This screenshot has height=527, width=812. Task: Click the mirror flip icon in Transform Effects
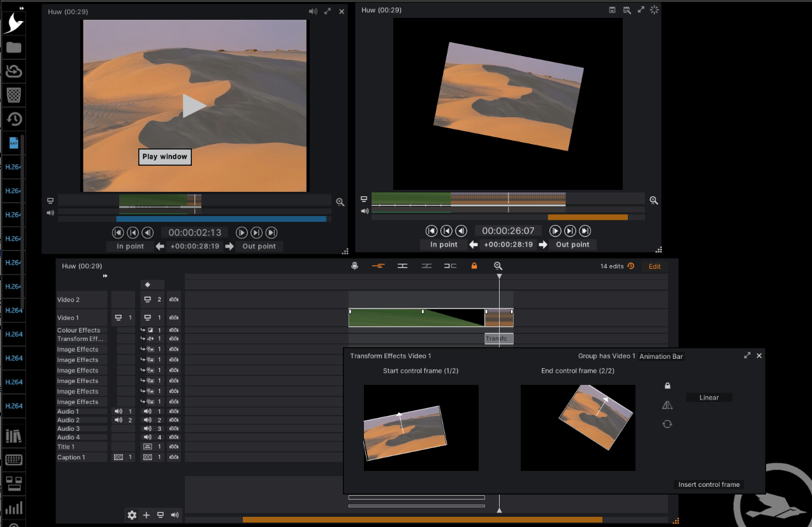667,405
